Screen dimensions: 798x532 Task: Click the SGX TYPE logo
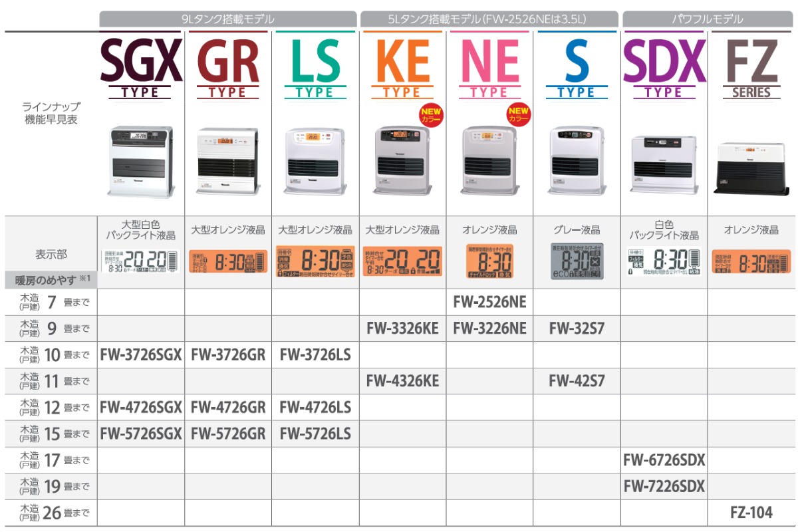[x=140, y=68]
